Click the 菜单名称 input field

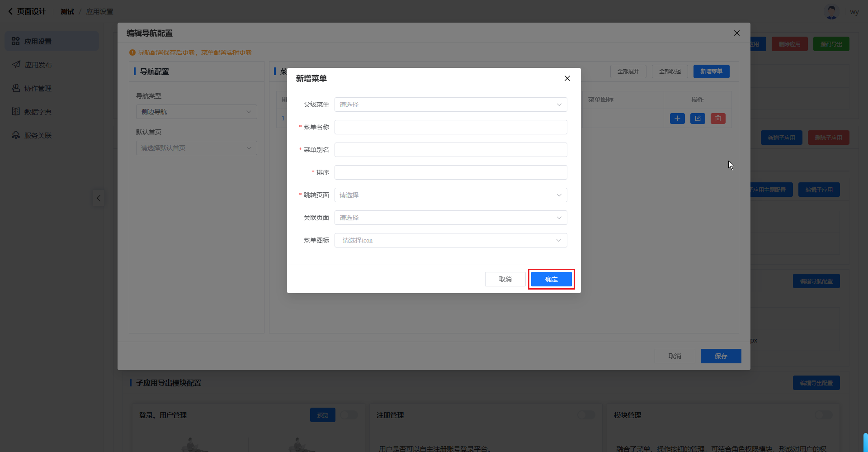(450, 127)
